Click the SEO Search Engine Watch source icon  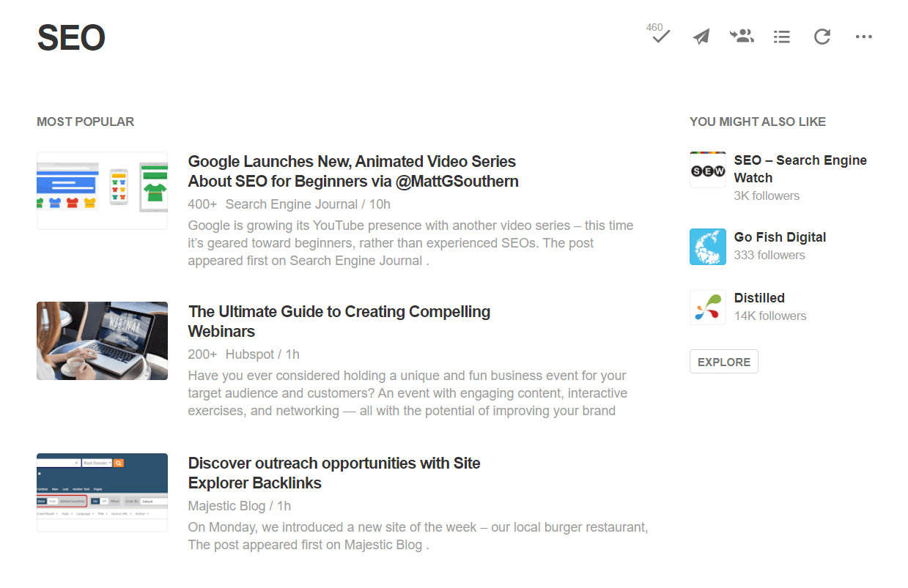(x=707, y=169)
